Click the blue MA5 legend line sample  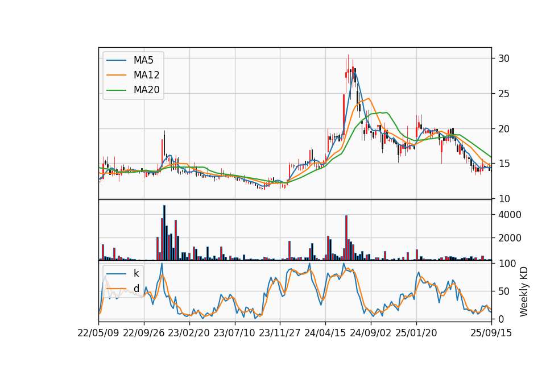click(x=117, y=61)
